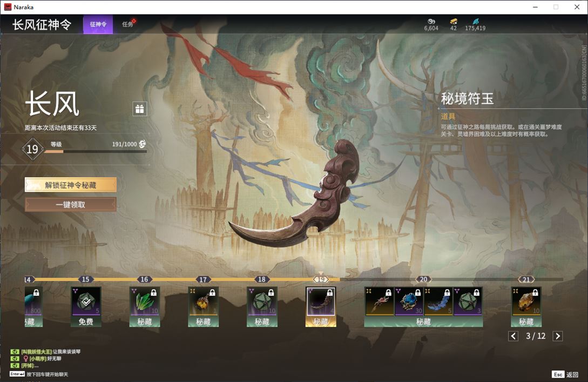This screenshot has height=382, width=588.
Task: Click the Naraka app icon in title bar
Action: point(8,7)
